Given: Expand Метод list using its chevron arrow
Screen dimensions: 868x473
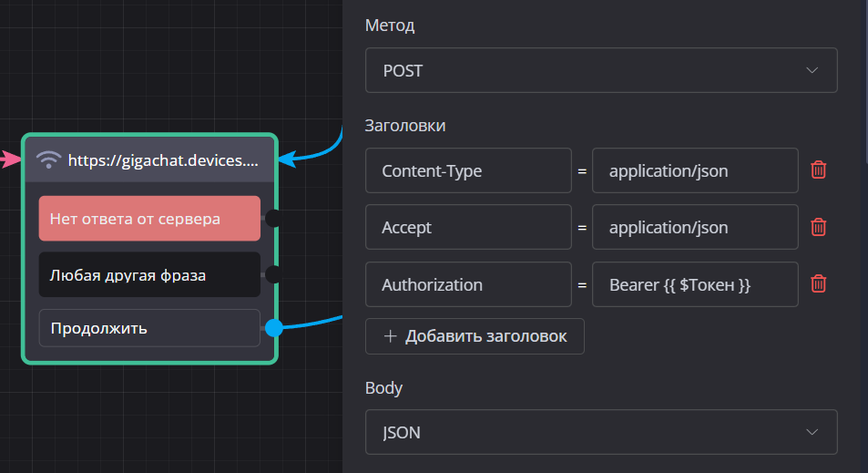Looking at the screenshot, I should (x=812, y=70).
